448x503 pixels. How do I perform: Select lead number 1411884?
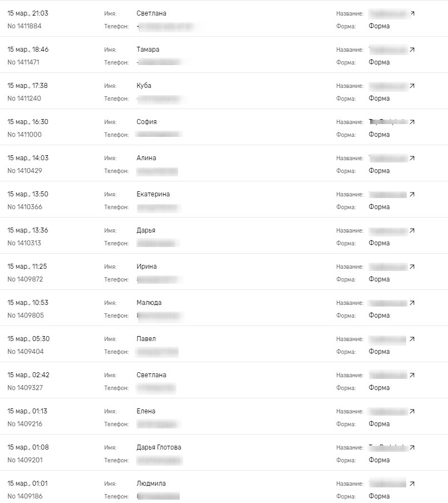click(24, 26)
